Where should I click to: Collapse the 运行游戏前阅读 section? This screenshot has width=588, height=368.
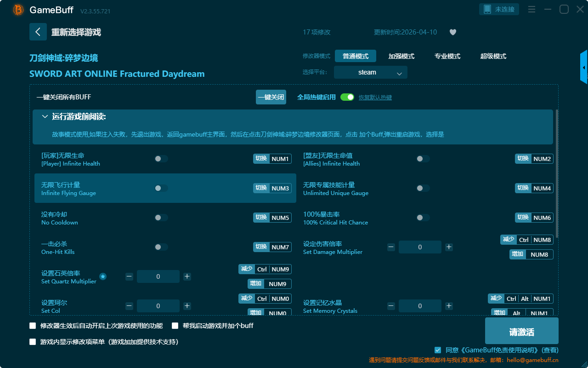pyautogui.click(x=45, y=117)
